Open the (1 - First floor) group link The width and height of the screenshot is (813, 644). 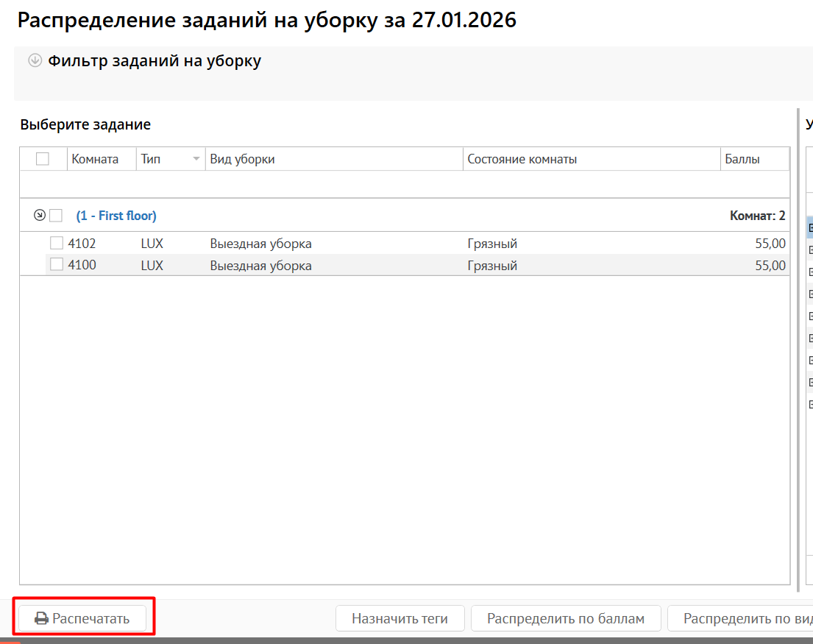(116, 216)
